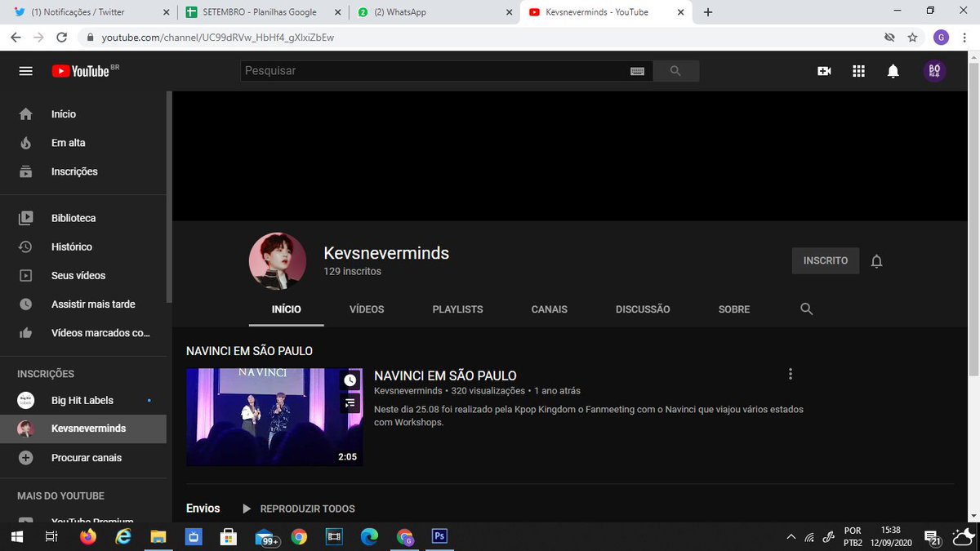Search within channel magnifier icon
980x551 pixels.
click(x=807, y=309)
